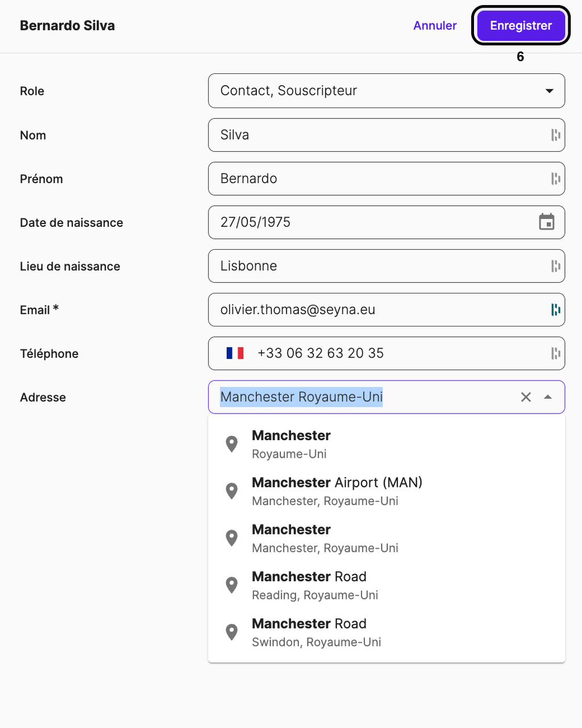Image resolution: width=582 pixels, height=728 pixels.
Task: Select the French flag country selector
Action: coord(235,353)
